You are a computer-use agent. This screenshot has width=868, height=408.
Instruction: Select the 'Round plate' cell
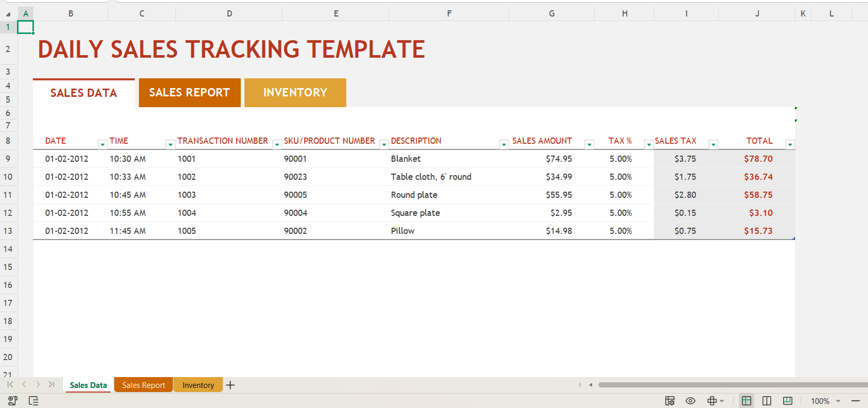pyautogui.click(x=449, y=195)
